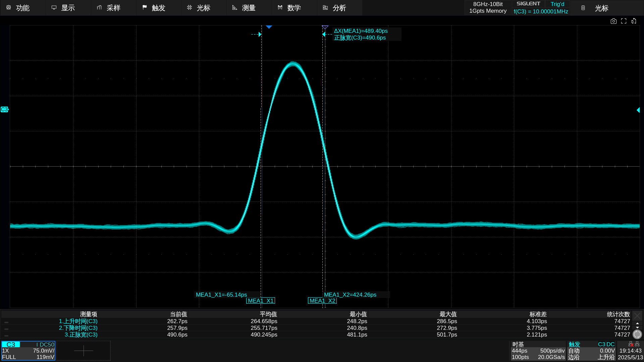The image size is (644, 362).
Task: Reset statistics with the circular refresh icon
Action: (637, 334)
